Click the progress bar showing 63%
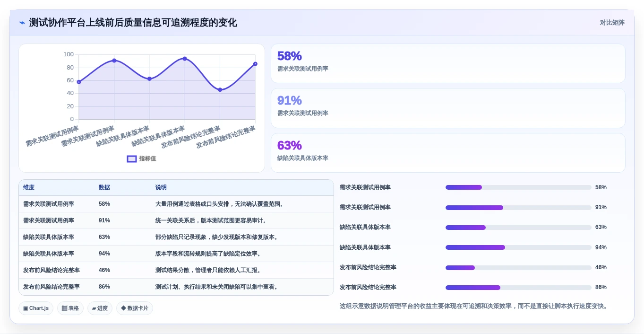This screenshot has height=334, width=644. 518,227
